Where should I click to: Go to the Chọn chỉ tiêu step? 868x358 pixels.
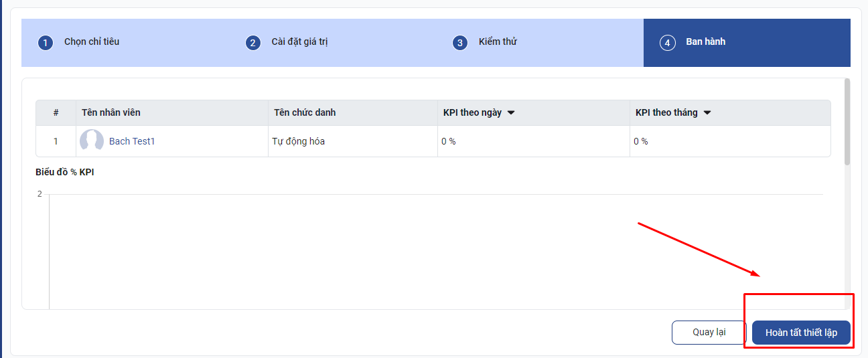[x=92, y=41]
